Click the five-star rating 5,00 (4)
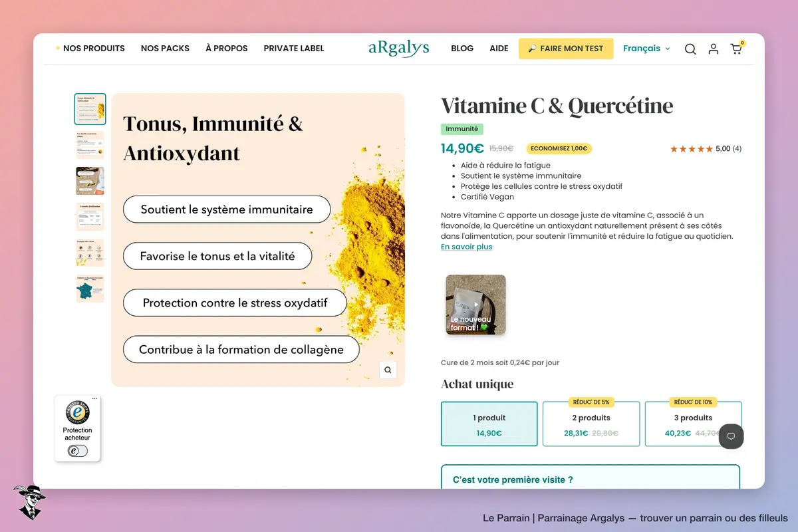This screenshot has height=532, width=798. coord(706,149)
